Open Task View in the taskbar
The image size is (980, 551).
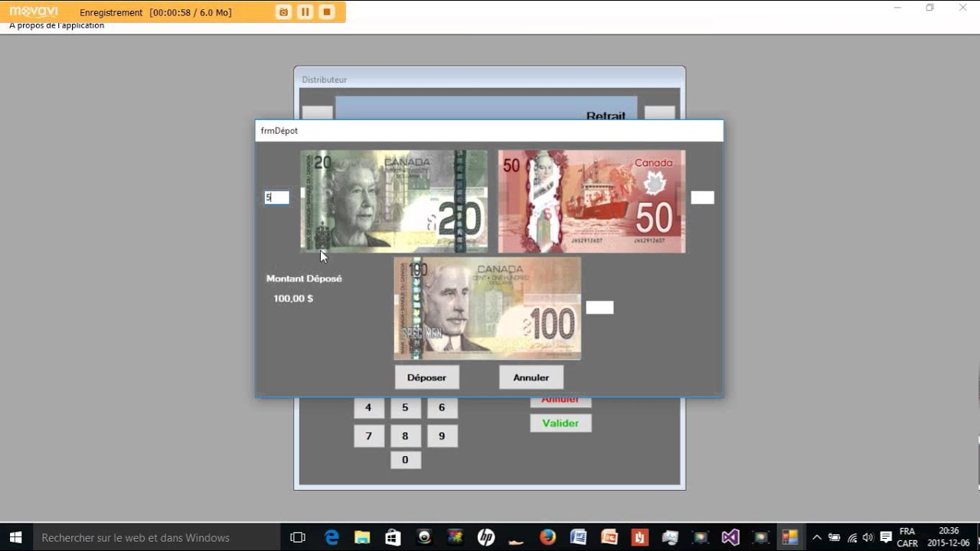pos(298,537)
